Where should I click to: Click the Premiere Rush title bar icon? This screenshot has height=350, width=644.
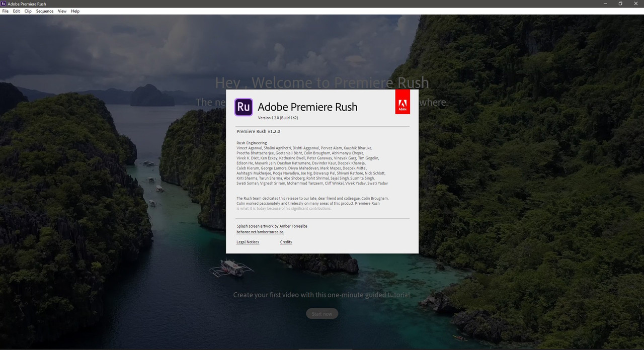point(4,4)
